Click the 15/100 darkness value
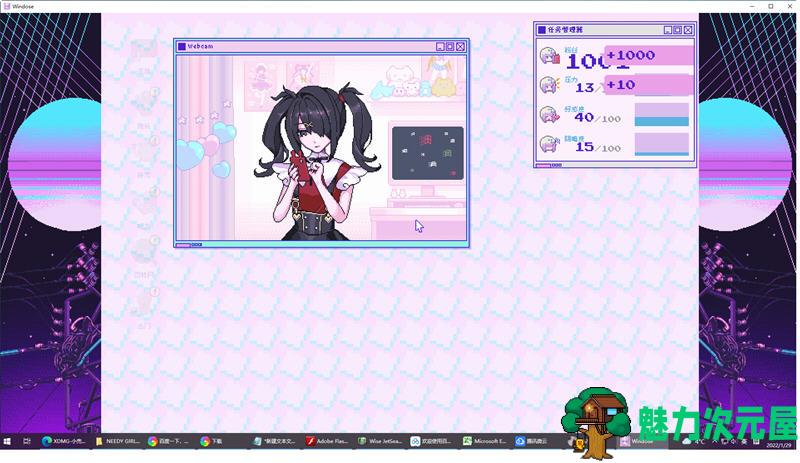 point(597,148)
